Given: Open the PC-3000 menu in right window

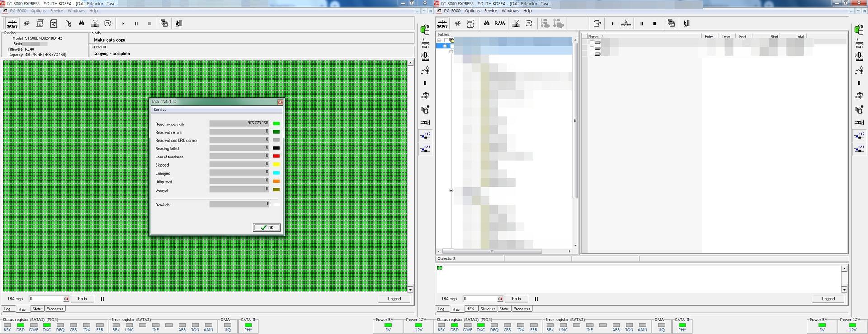Looking at the screenshot, I should (452, 11).
